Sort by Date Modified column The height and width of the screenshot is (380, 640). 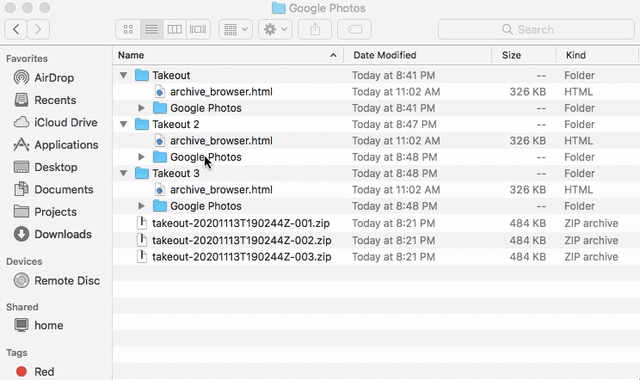coord(384,55)
